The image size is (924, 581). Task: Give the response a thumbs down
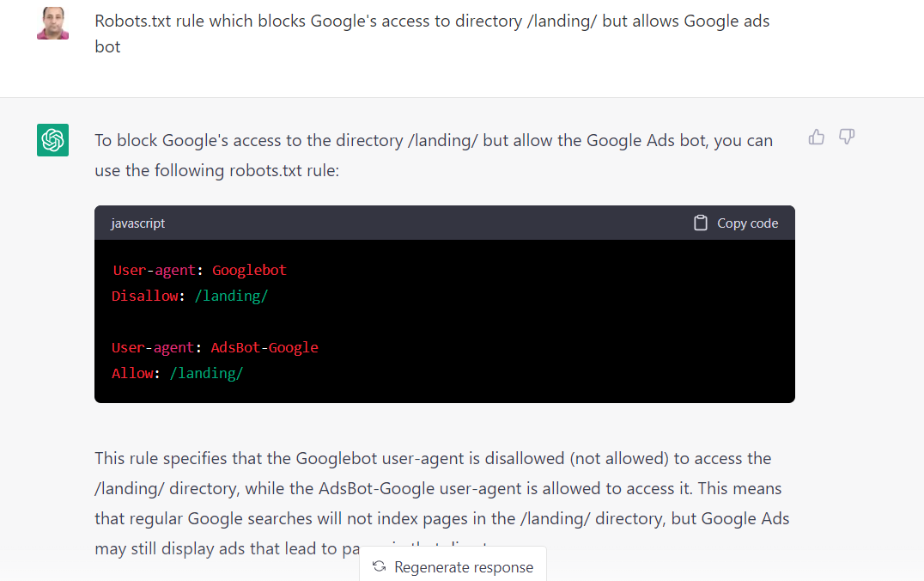(x=847, y=136)
